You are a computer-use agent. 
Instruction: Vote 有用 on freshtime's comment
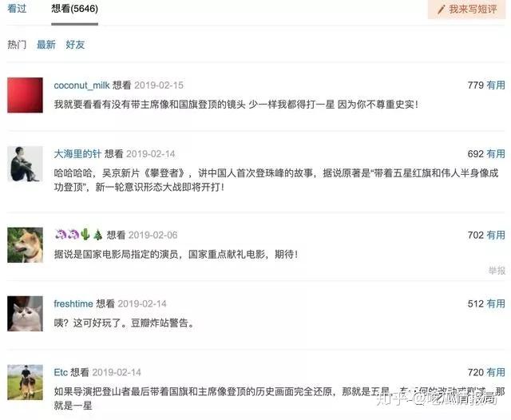[496, 303]
